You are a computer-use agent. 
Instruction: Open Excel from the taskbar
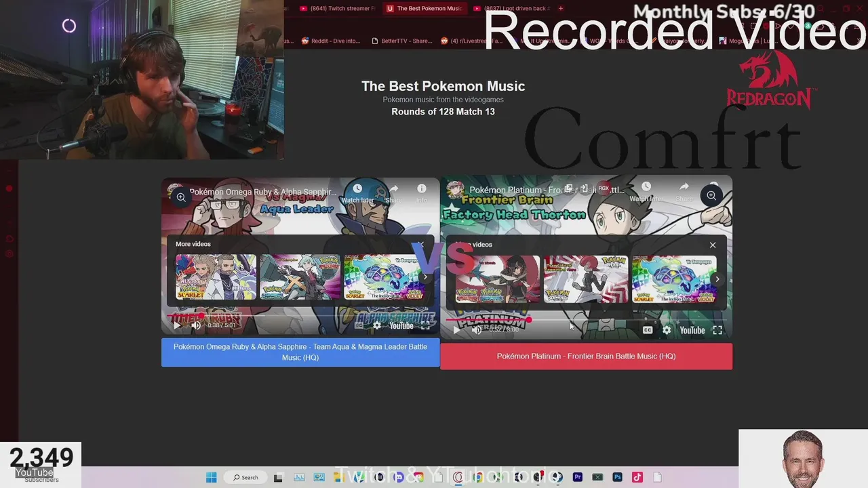(x=597, y=477)
